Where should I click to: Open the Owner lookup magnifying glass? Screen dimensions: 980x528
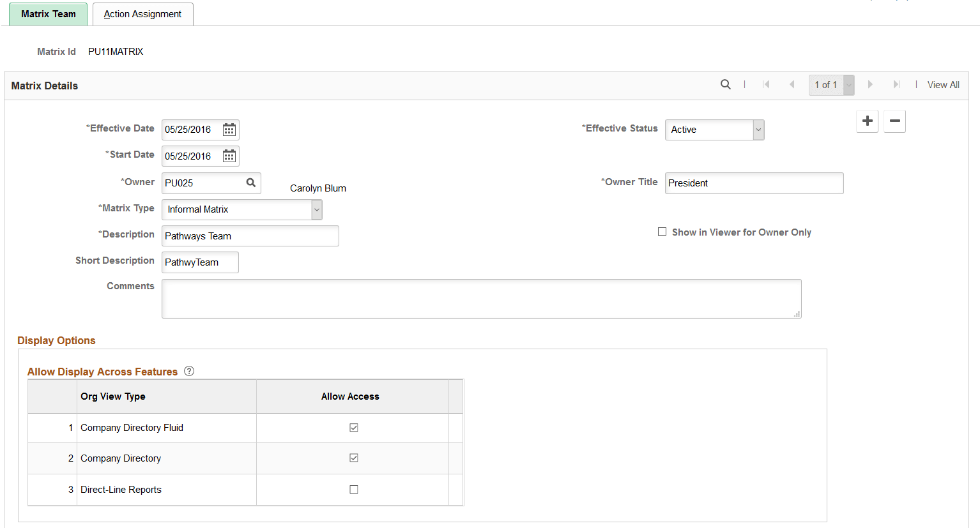pos(252,183)
